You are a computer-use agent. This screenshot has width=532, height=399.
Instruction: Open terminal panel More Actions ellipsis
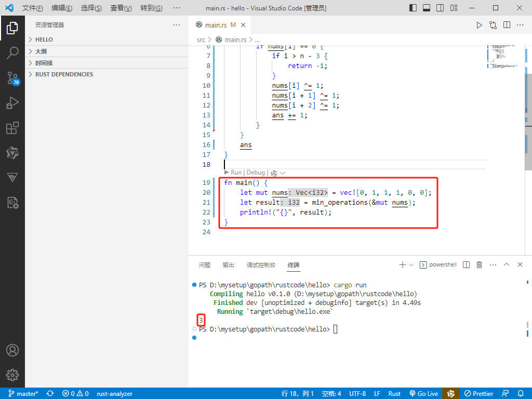(493, 264)
